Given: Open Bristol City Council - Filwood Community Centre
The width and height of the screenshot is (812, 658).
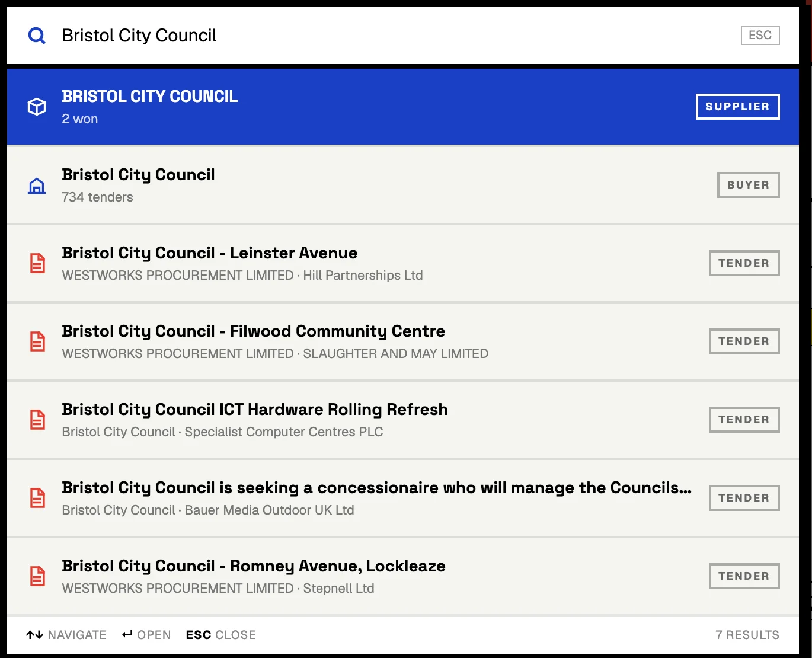Looking at the screenshot, I should coord(253,331).
